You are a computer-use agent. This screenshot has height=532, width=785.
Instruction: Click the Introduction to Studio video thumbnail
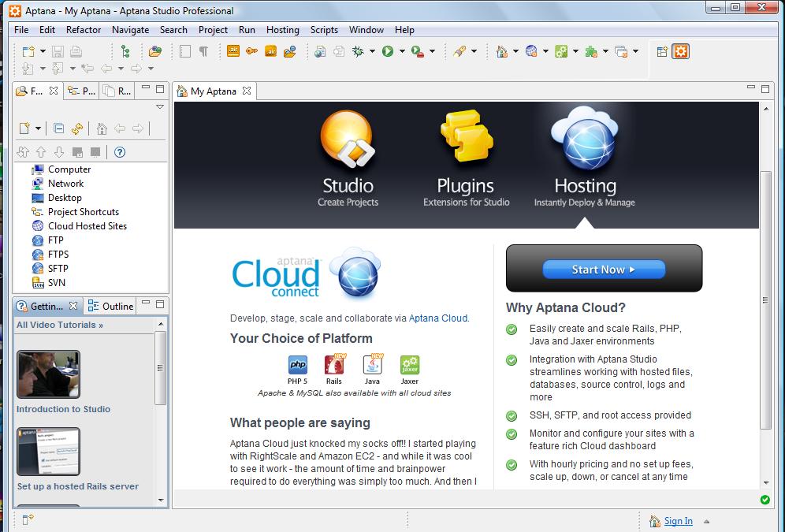pyautogui.click(x=48, y=374)
